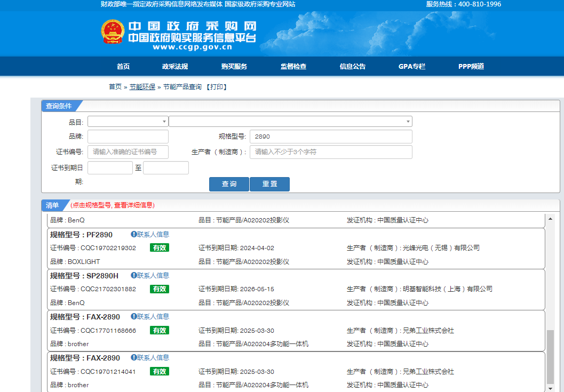Expand the wide second 品目 dropdown
Viewport: 564px width, 392px height.
(x=290, y=122)
